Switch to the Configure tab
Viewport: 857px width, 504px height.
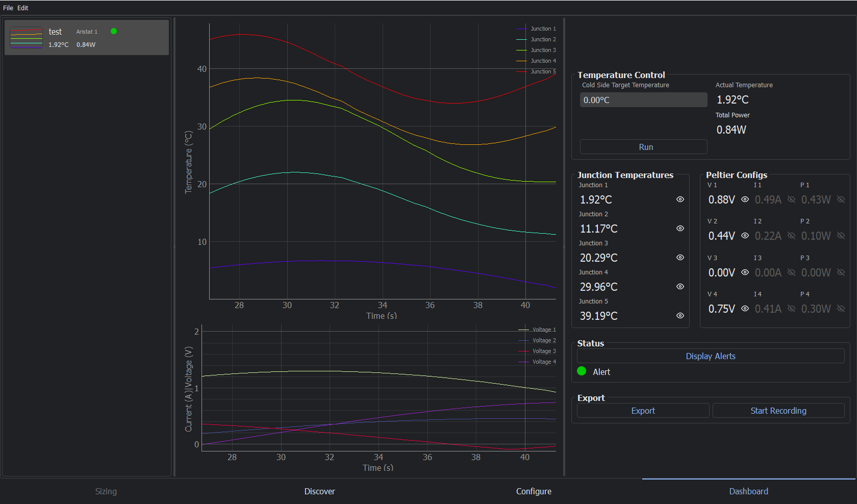coord(534,491)
